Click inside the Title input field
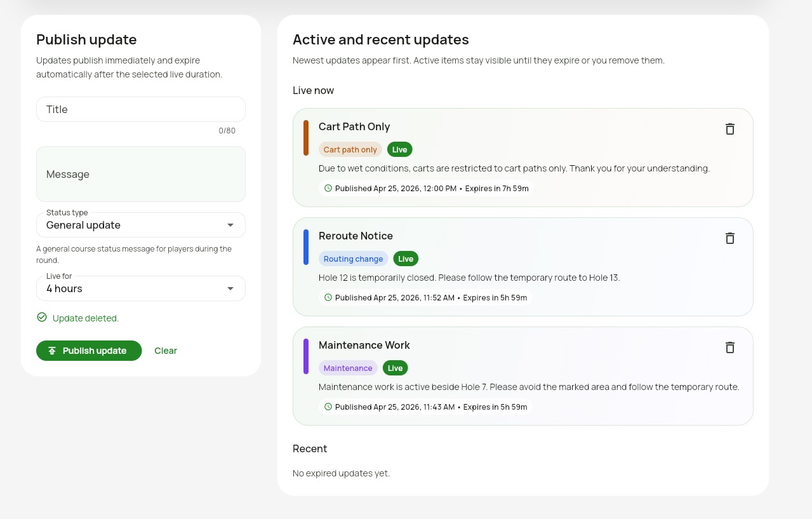 pos(140,109)
